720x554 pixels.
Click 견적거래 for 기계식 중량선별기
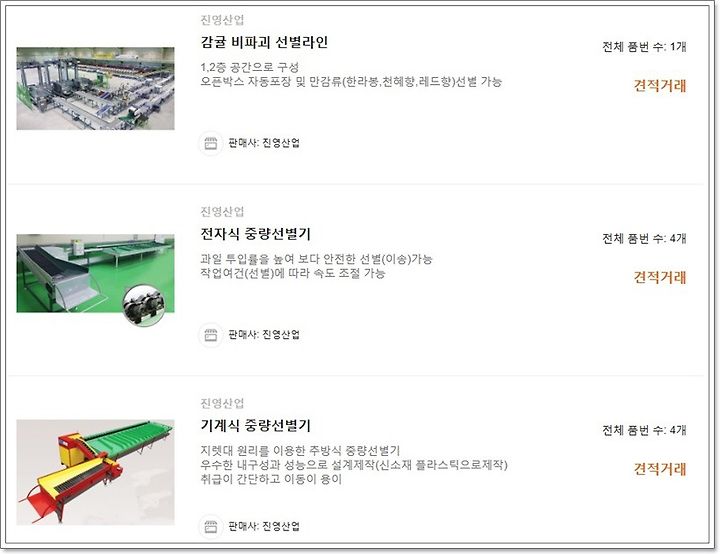coord(660,469)
